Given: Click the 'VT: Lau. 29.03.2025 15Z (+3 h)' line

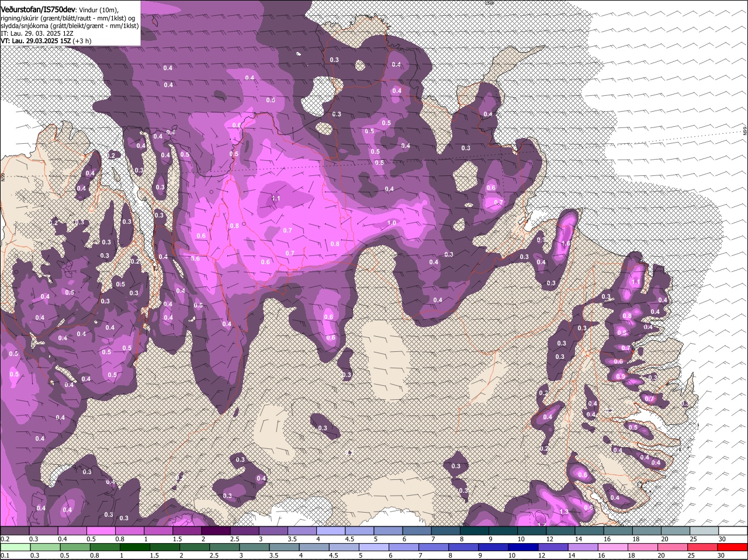Looking at the screenshot, I should coord(46,41).
